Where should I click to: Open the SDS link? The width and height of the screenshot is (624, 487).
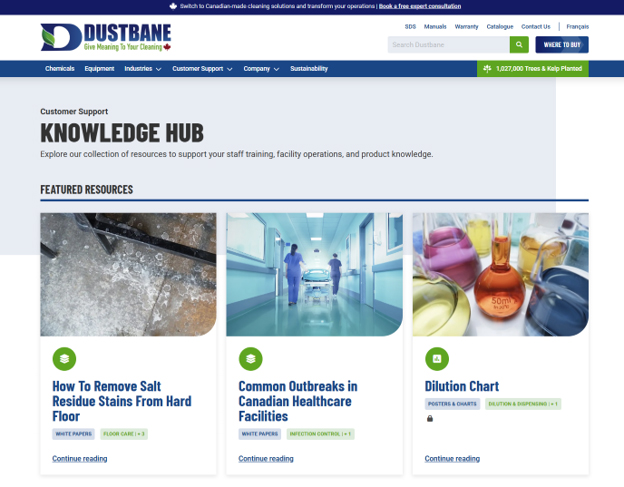coord(410,27)
